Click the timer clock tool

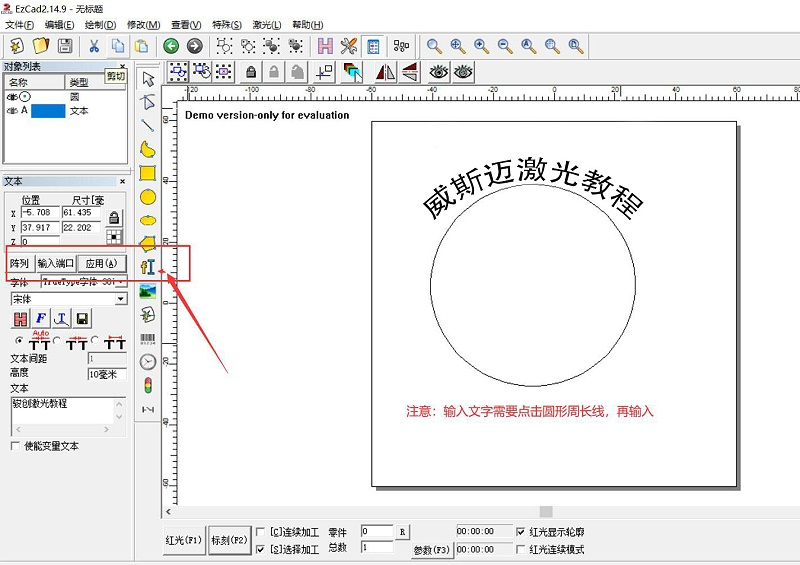coord(148,362)
